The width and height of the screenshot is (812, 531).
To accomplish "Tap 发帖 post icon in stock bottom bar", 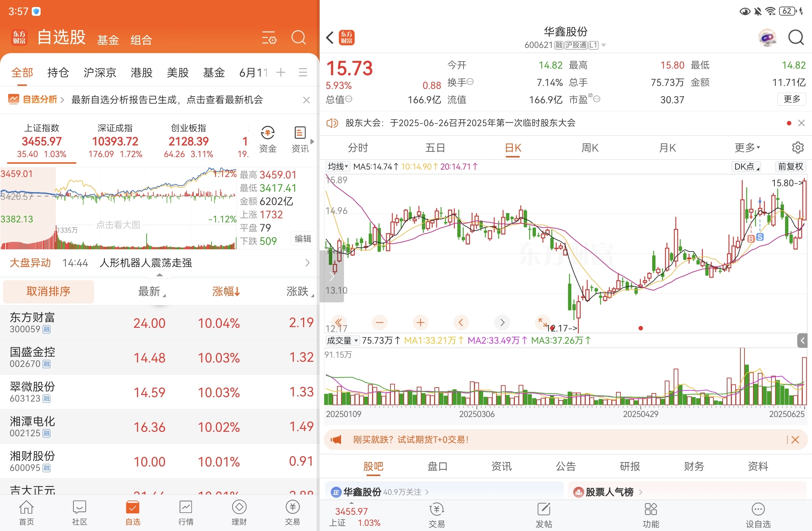I will [544, 515].
